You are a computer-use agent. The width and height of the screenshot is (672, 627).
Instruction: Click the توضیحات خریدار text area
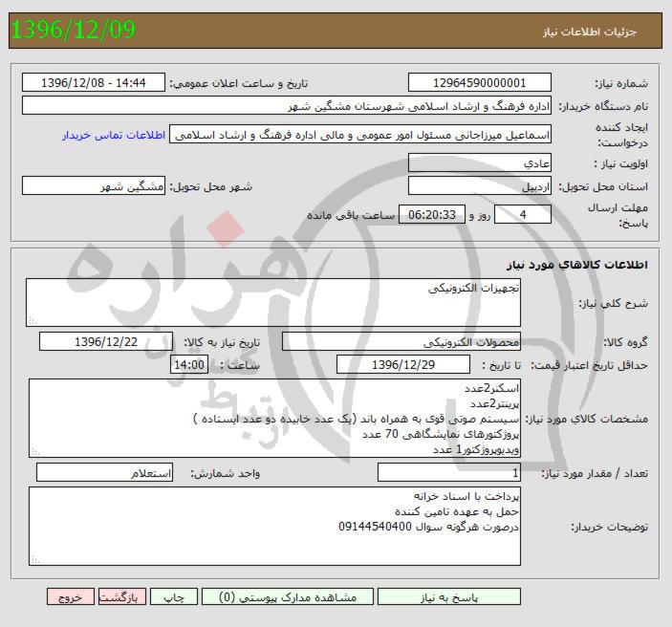point(274,527)
